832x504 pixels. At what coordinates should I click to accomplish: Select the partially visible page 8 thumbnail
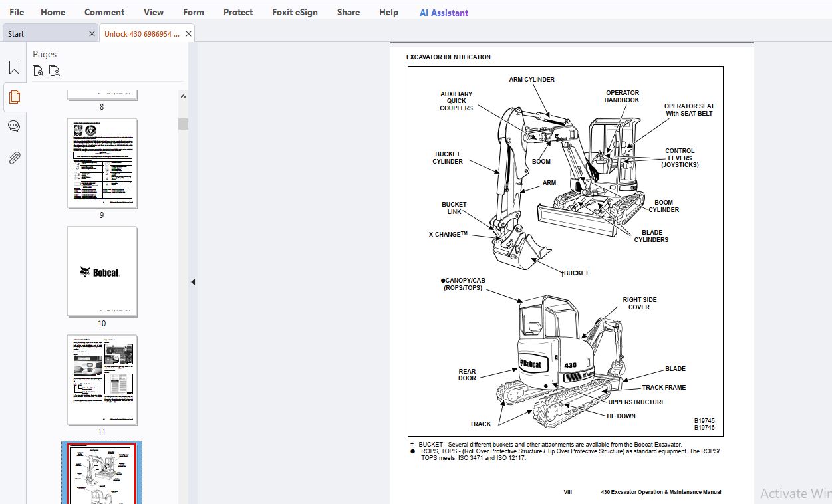coord(102,96)
